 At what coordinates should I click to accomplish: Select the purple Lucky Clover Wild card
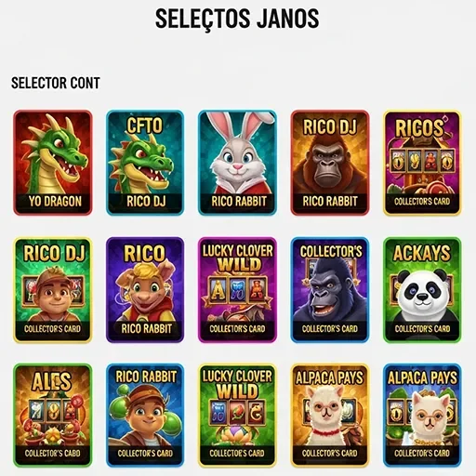[237, 290]
